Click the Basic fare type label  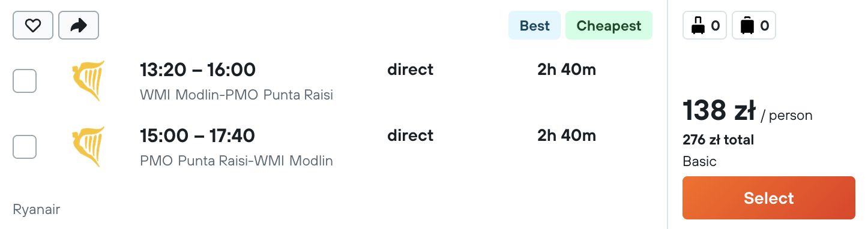699,162
